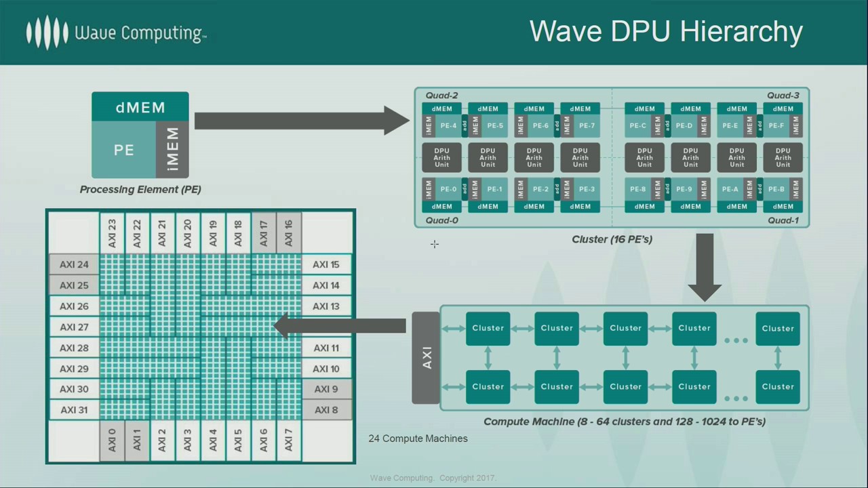Image resolution: width=868 pixels, height=488 pixels.
Task: Select the PE-4 block
Action: 448,126
